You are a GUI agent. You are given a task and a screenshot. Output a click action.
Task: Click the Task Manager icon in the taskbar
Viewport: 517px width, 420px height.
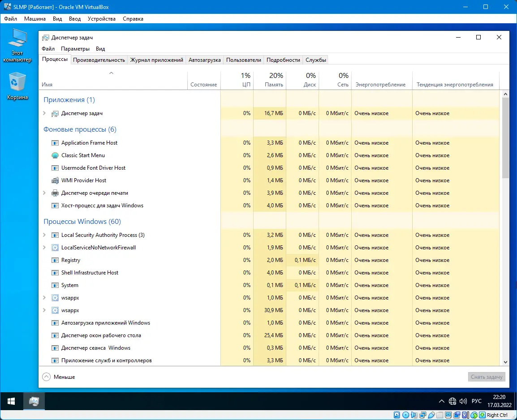click(x=34, y=401)
